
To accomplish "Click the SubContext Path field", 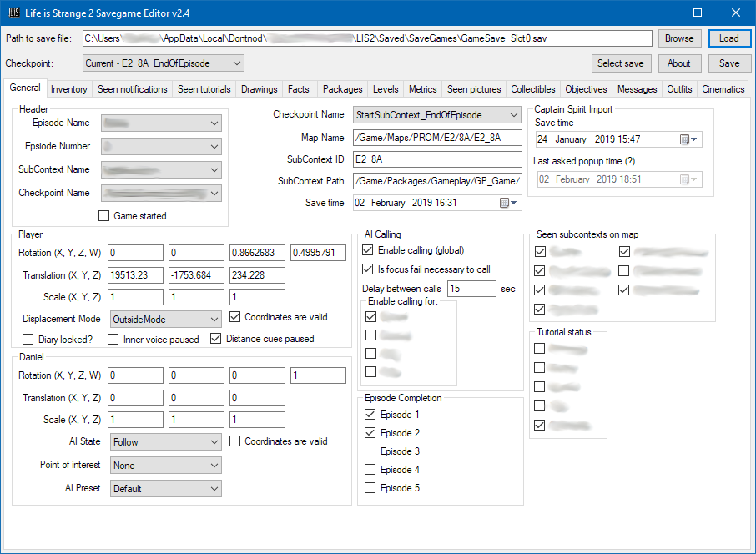I will tap(437, 181).
